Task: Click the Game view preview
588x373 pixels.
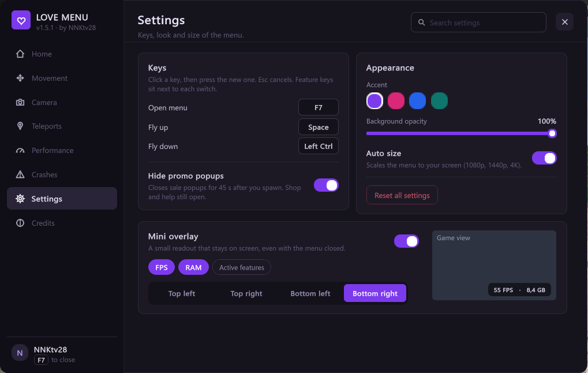Action: [495, 265]
